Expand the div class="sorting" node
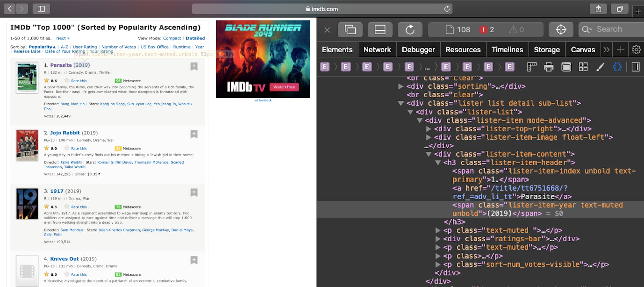This screenshot has width=644, height=287. click(x=400, y=86)
